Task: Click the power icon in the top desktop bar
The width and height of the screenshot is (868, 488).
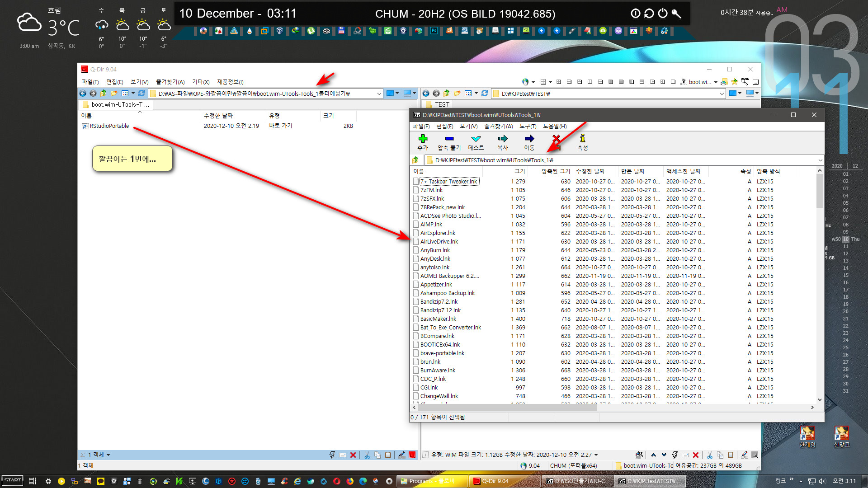Action: pos(663,14)
